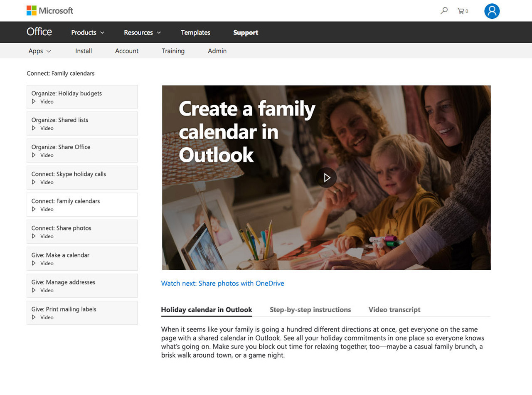Click the Office brand link
This screenshot has width=532, height=395.
pyautogui.click(x=39, y=32)
